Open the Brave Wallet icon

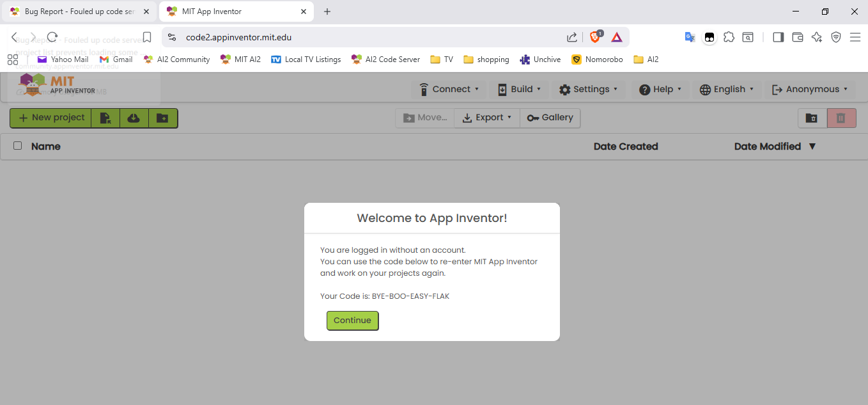797,37
